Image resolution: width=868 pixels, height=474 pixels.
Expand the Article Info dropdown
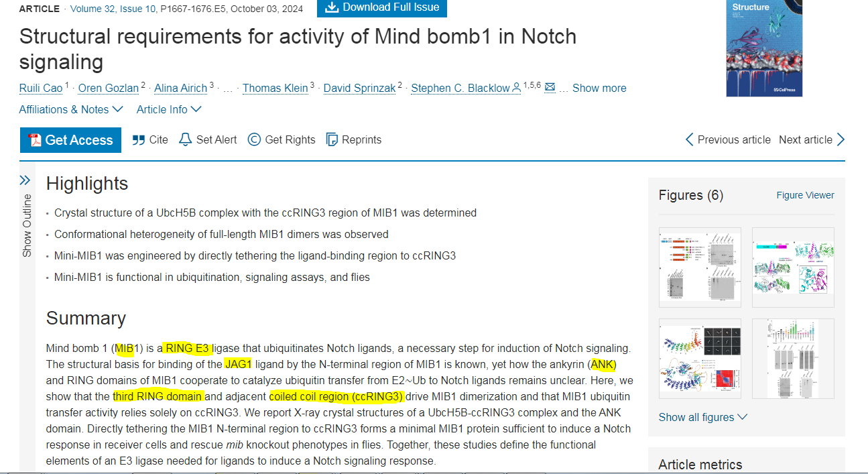tap(169, 109)
